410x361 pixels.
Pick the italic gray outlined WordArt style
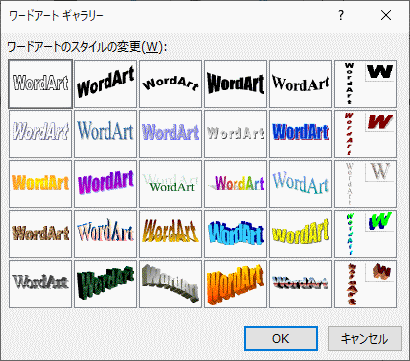pos(40,134)
